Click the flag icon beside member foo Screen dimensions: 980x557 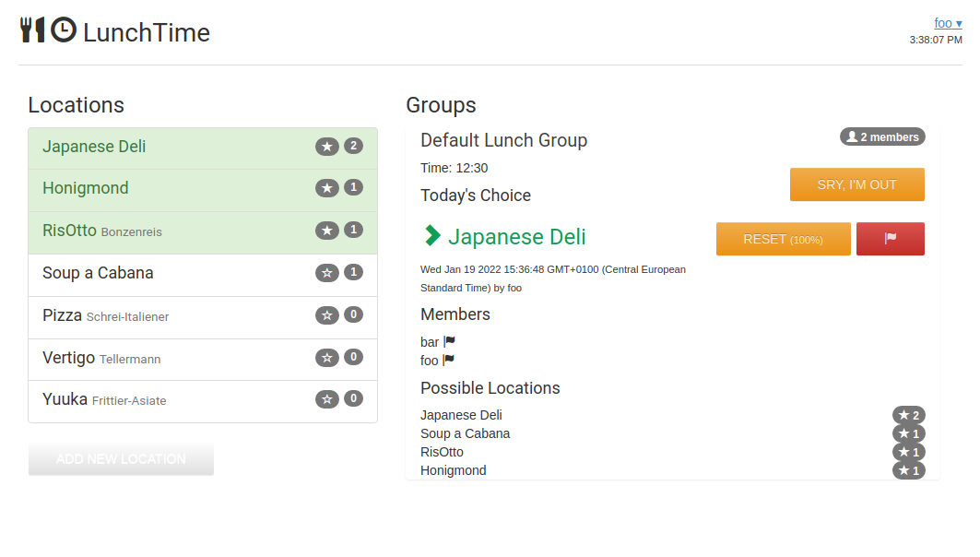click(448, 361)
